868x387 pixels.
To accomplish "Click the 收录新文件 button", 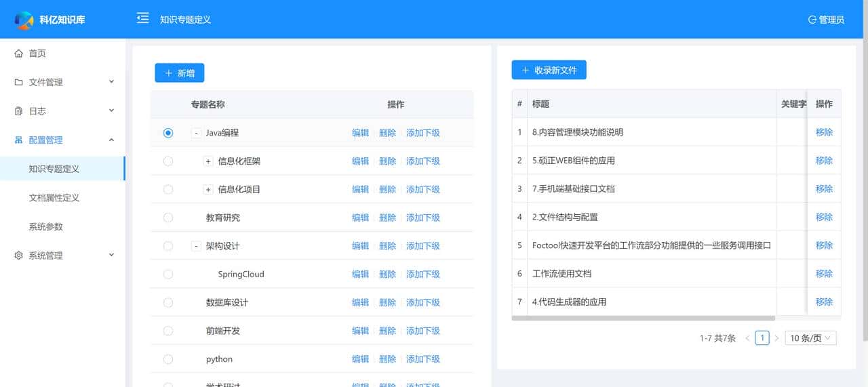I will [x=549, y=70].
